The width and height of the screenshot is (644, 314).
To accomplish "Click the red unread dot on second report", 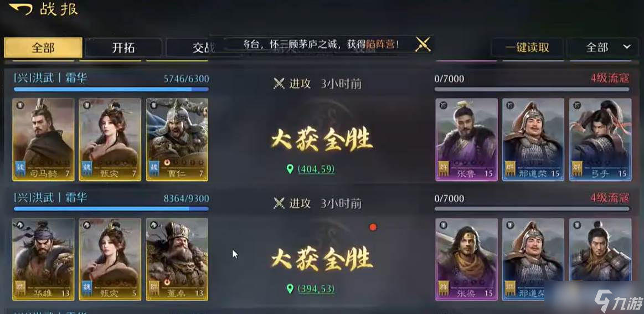I will [373, 227].
